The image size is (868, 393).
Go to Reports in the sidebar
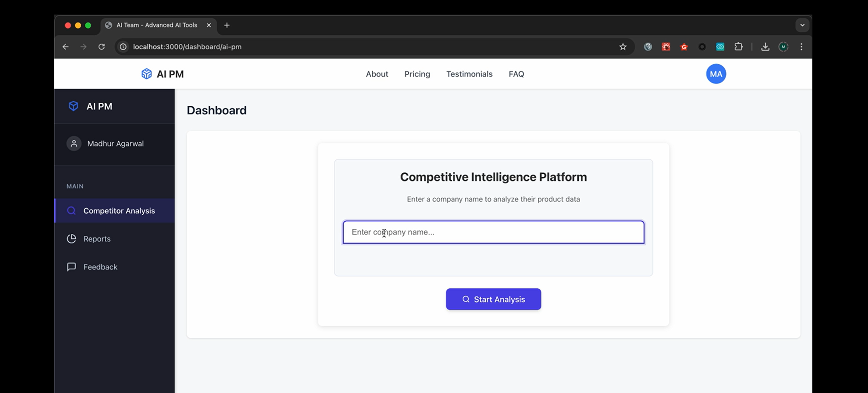coord(114,239)
